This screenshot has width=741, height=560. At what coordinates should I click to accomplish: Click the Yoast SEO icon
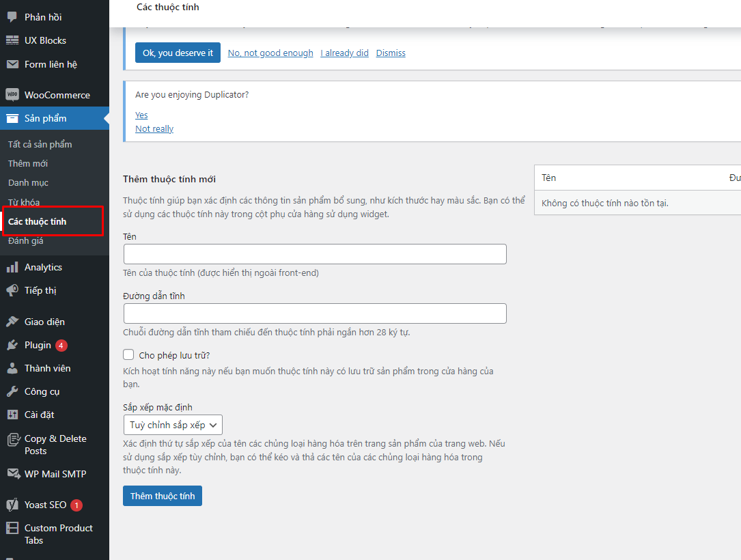tap(12, 505)
